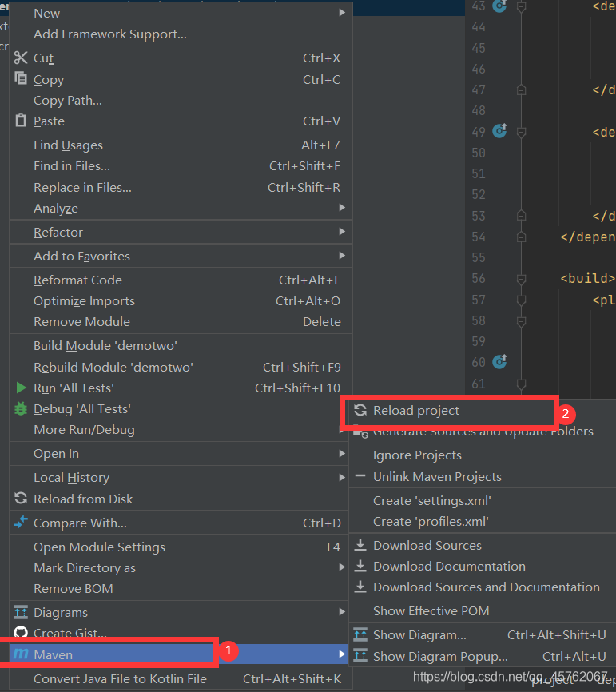Select Show Effective POM

pyautogui.click(x=483, y=610)
